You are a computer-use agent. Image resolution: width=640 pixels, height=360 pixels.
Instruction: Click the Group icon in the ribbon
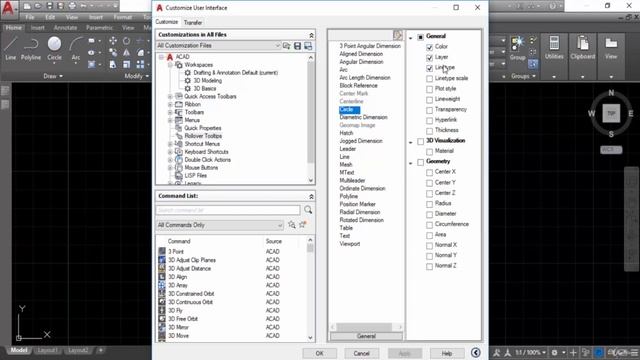point(517,43)
